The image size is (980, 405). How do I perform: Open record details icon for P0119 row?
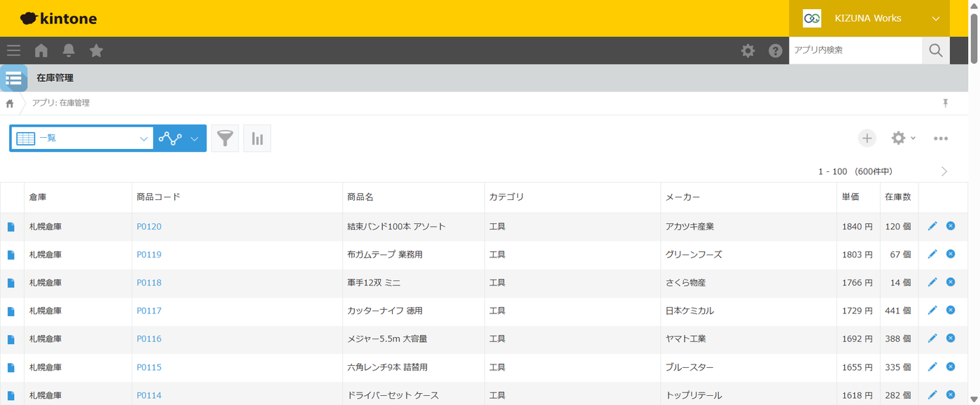(x=10, y=255)
